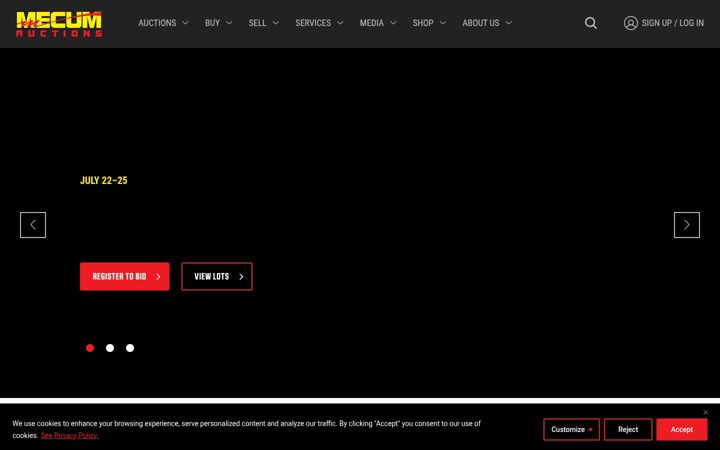Click the View Lots button

click(x=217, y=276)
